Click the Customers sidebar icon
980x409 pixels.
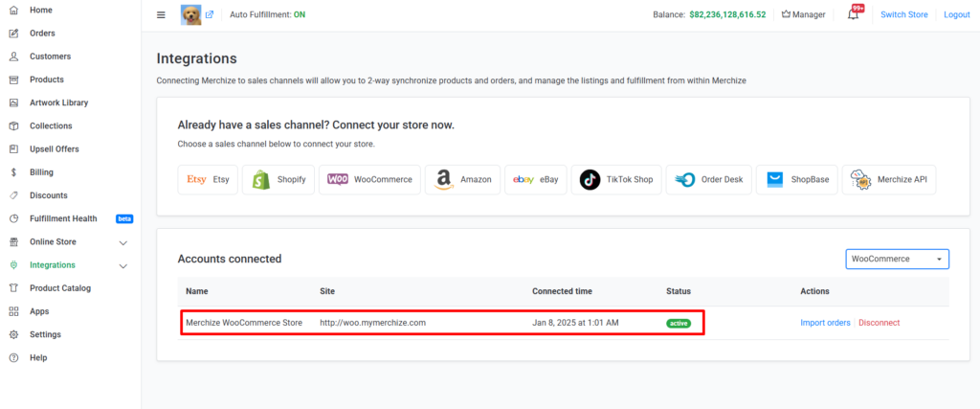(x=13, y=57)
